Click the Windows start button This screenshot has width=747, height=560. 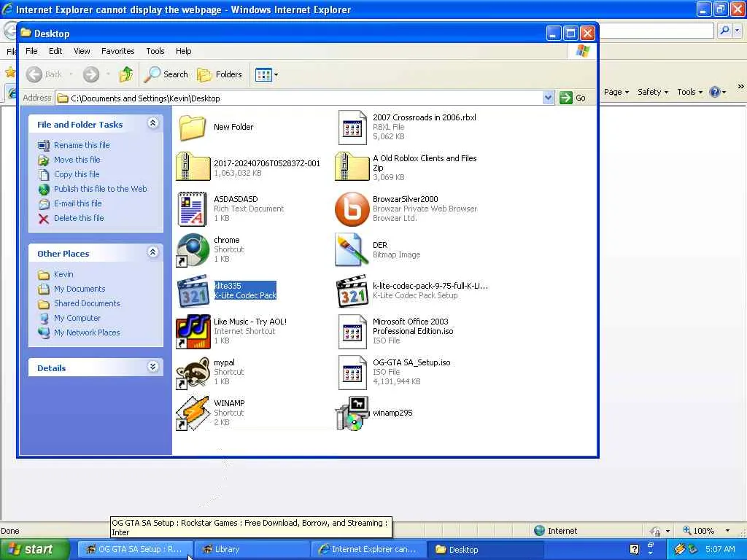coord(34,550)
